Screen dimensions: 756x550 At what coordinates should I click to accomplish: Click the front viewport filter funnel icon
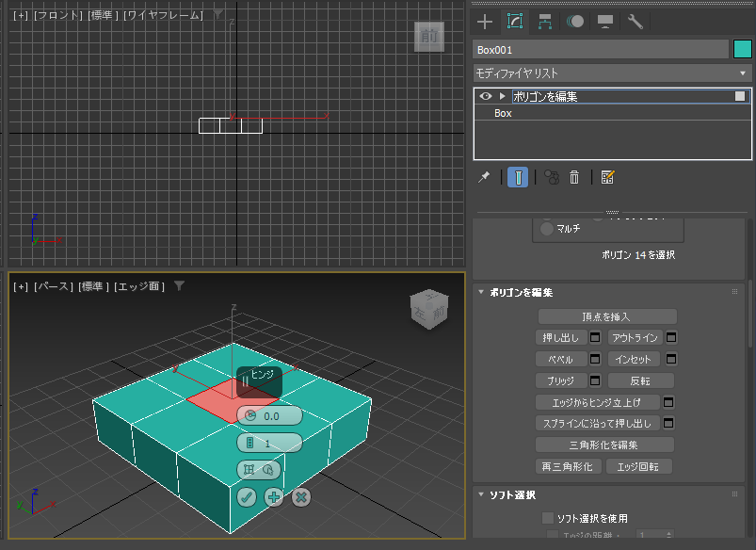point(218,15)
